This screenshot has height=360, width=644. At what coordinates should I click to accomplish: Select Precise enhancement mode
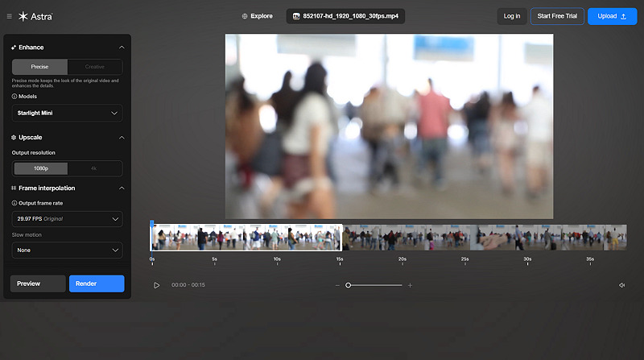point(39,67)
